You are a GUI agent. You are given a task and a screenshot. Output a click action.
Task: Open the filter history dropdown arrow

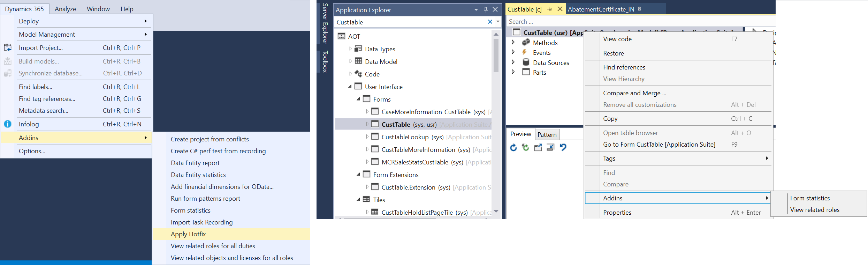(498, 22)
